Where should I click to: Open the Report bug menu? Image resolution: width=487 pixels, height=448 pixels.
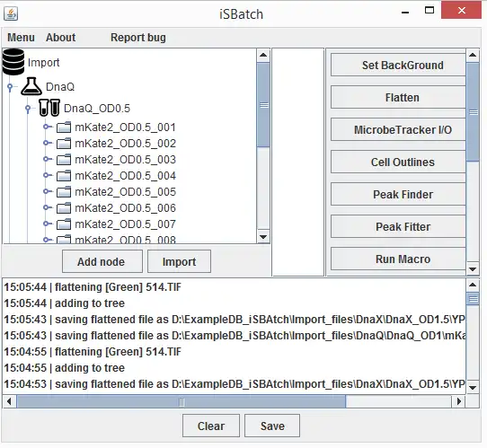(138, 38)
